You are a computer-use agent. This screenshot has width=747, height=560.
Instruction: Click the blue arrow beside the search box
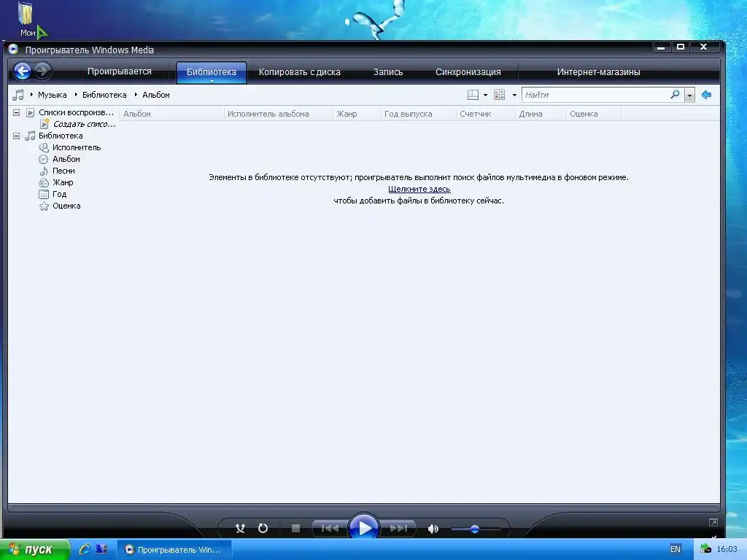(x=706, y=95)
